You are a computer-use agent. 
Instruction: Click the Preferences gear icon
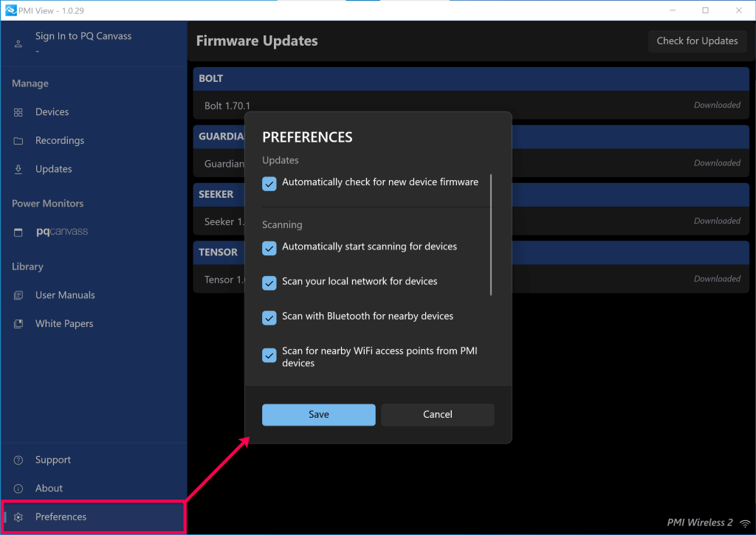(x=18, y=517)
